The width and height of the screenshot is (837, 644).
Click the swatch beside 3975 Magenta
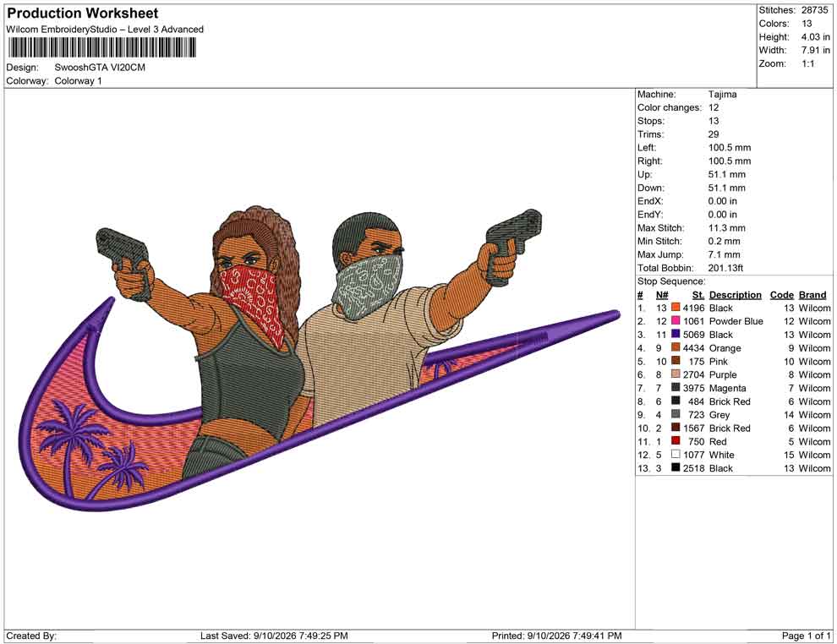676,388
